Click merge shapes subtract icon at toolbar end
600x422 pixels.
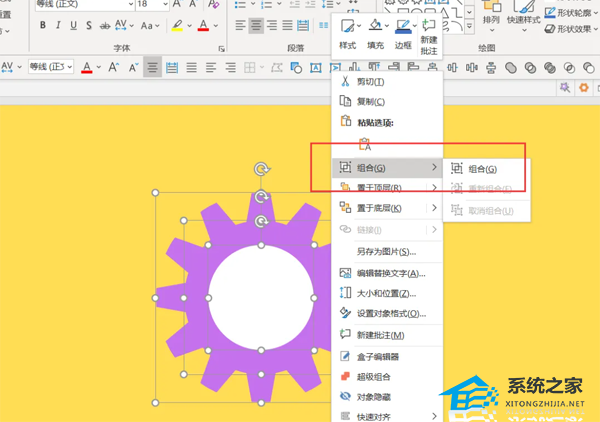(x=589, y=68)
